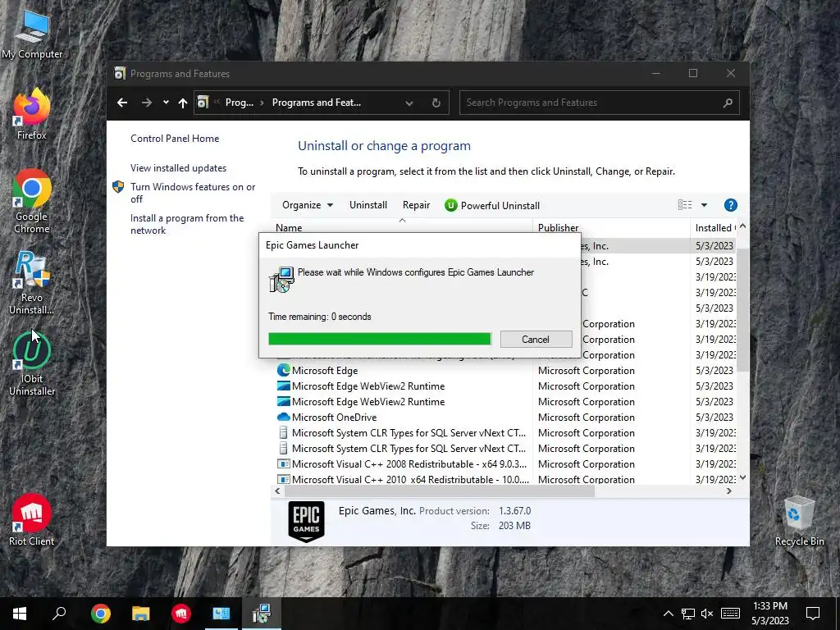Screen dimensions: 840x630
Task: Open help with the blue question icon
Action: [730, 204]
